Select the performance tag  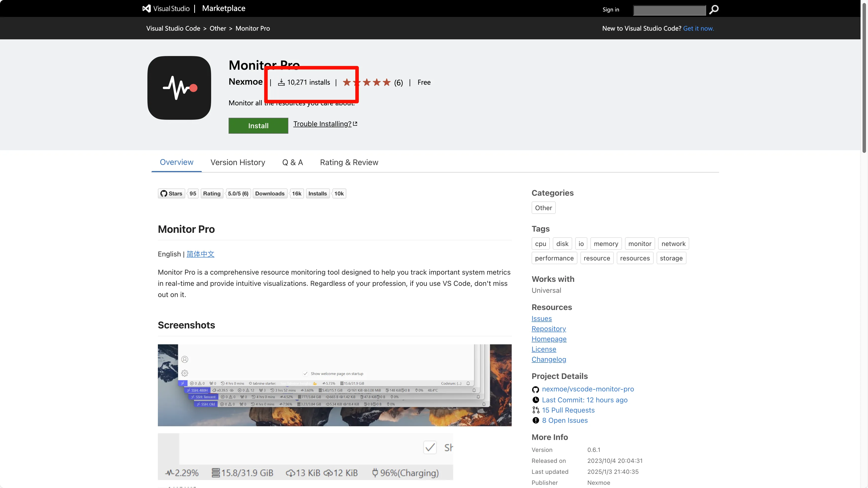tap(554, 258)
